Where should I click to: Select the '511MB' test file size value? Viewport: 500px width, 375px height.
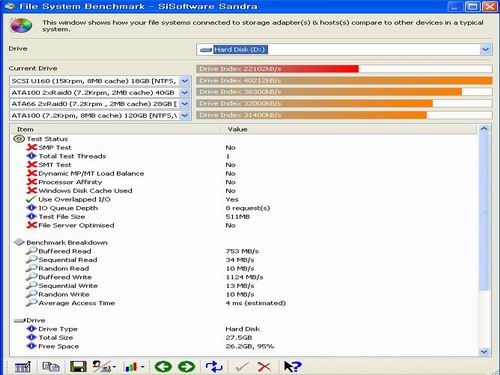pyautogui.click(x=238, y=217)
